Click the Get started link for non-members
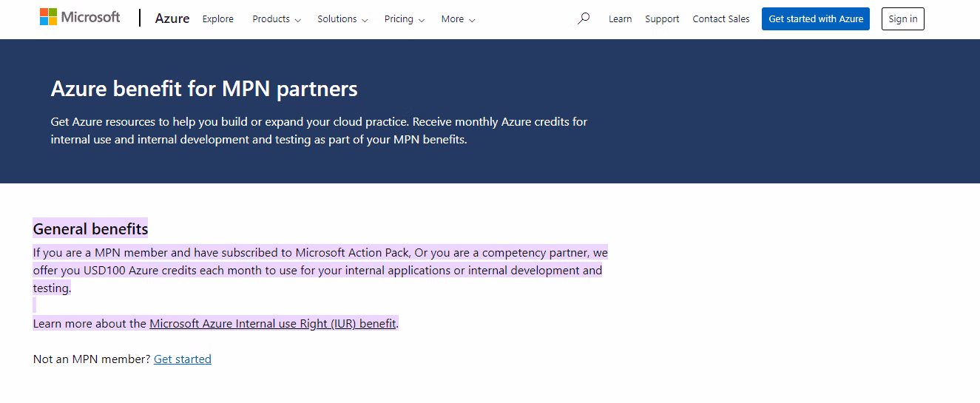 (183, 359)
